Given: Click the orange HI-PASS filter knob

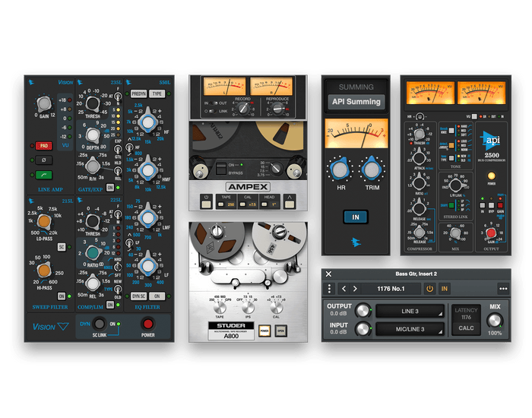Looking at the screenshot, I should click(x=44, y=271).
